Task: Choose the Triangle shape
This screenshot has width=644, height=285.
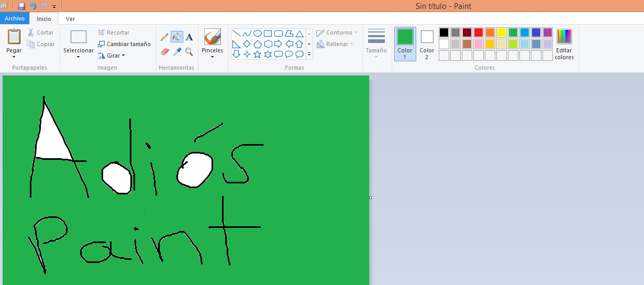Action: click(x=299, y=34)
